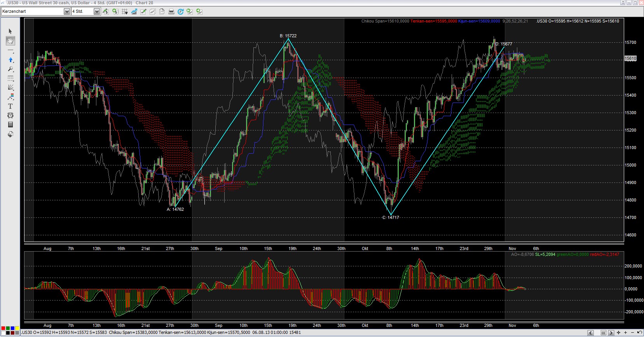Click the zoom-in plus button at bottom right

click(x=625, y=333)
